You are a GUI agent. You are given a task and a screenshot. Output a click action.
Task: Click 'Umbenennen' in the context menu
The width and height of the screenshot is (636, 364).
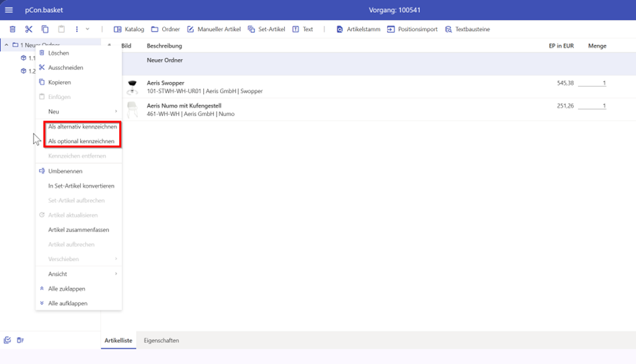pyautogui.click(x=65, y=171)
